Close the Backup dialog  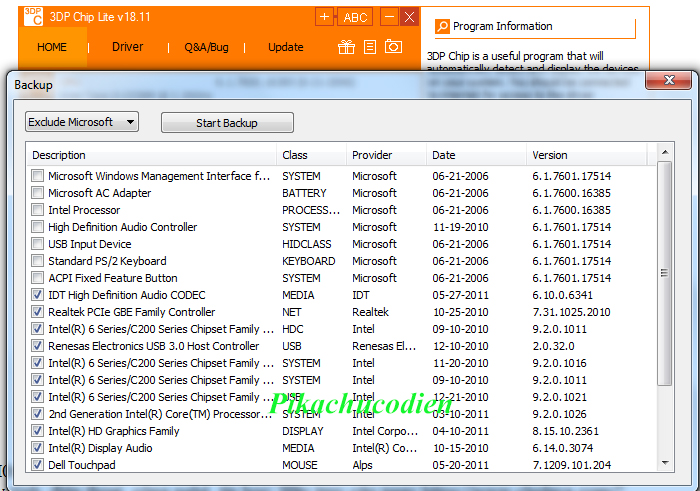click(669, 80)
